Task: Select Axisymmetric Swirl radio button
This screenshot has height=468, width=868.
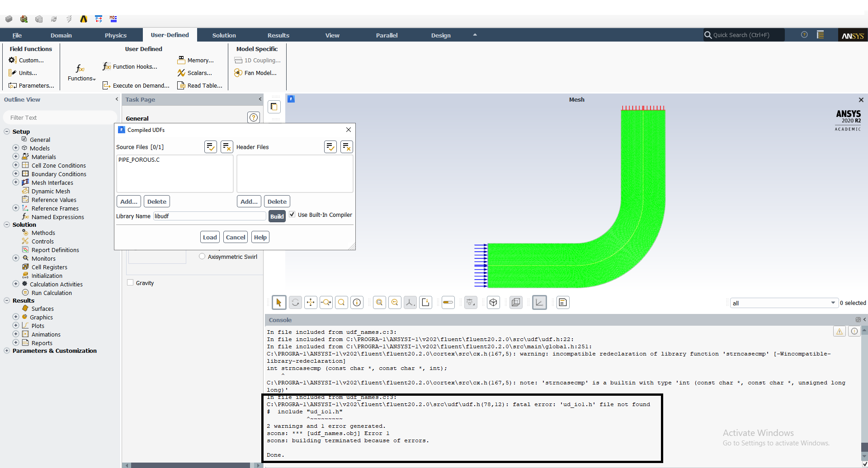Action: (202, 257)
